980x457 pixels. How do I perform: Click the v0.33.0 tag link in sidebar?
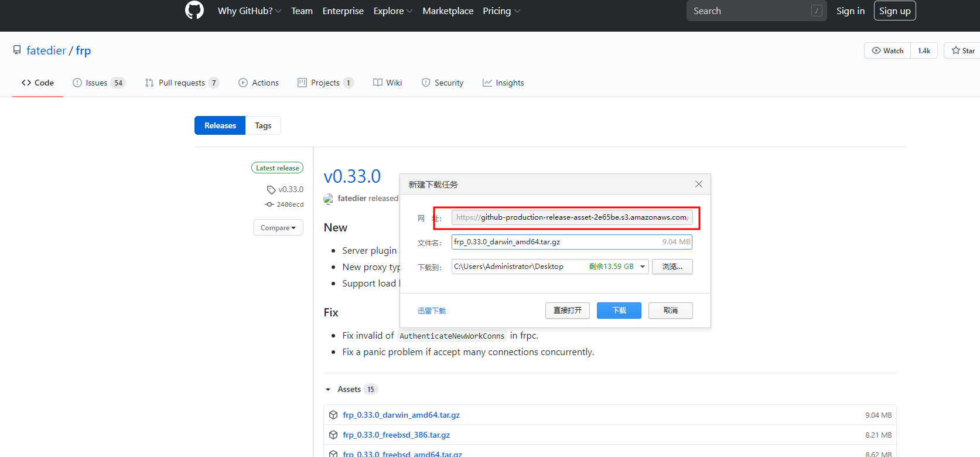(291, 189)
